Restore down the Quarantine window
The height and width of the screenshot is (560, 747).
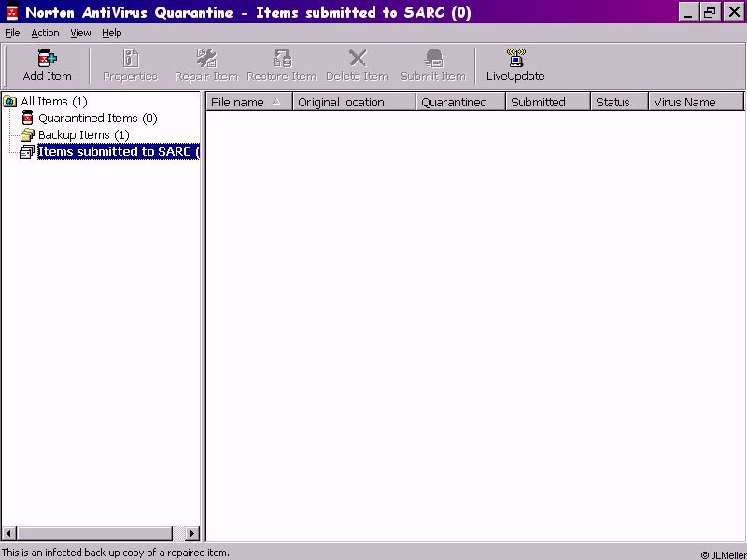[x=710, y=12]
